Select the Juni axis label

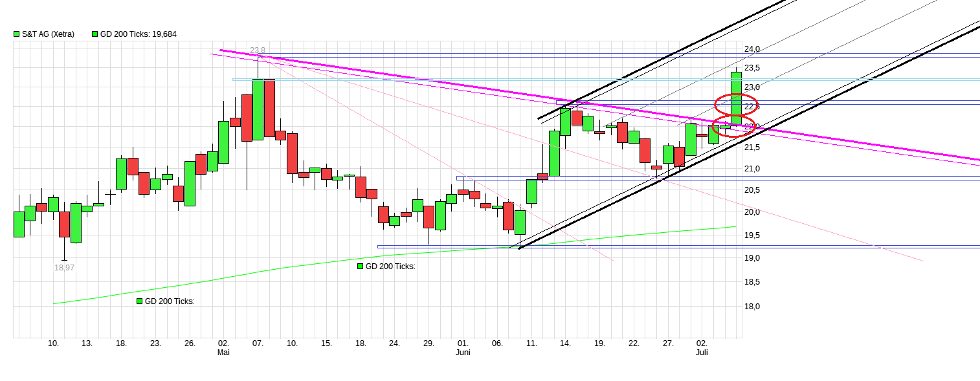point(463,353)
